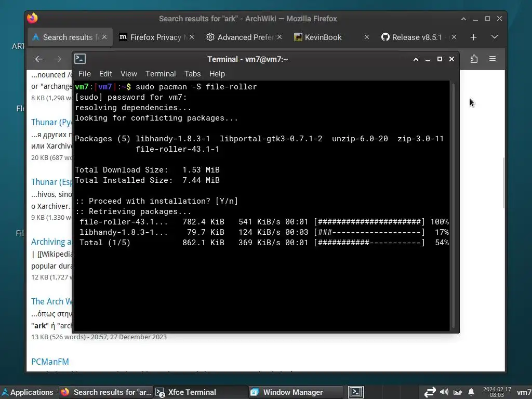532x399 pixels.
Task: Launch terminal from panel launcher icon
Action: pos(355,392)
